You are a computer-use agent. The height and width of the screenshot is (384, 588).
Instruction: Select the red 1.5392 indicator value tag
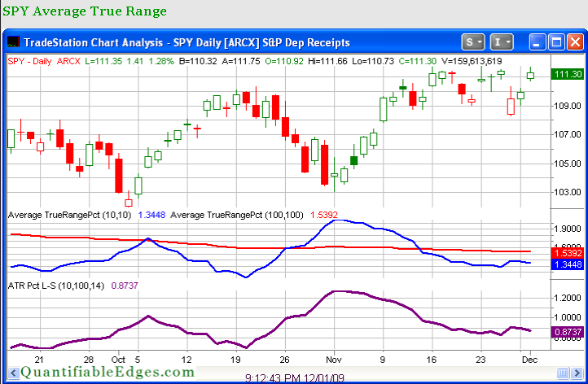pos(567,253)
